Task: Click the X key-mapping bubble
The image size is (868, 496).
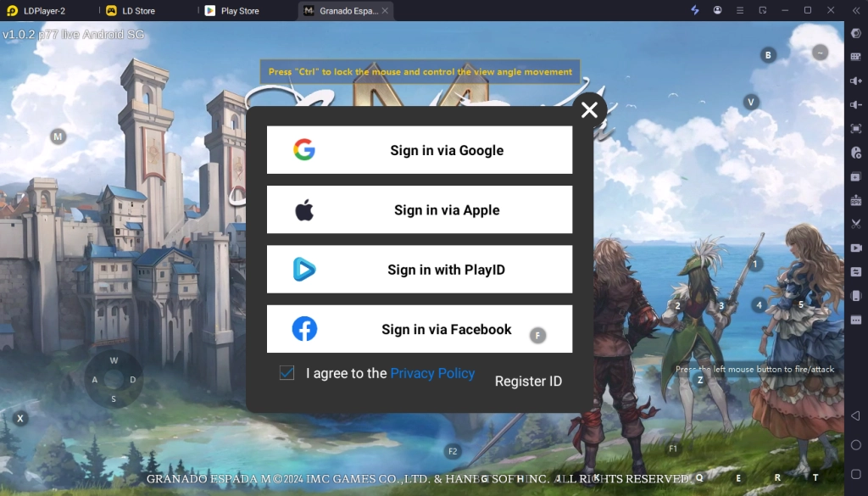Action: (20, 419)
